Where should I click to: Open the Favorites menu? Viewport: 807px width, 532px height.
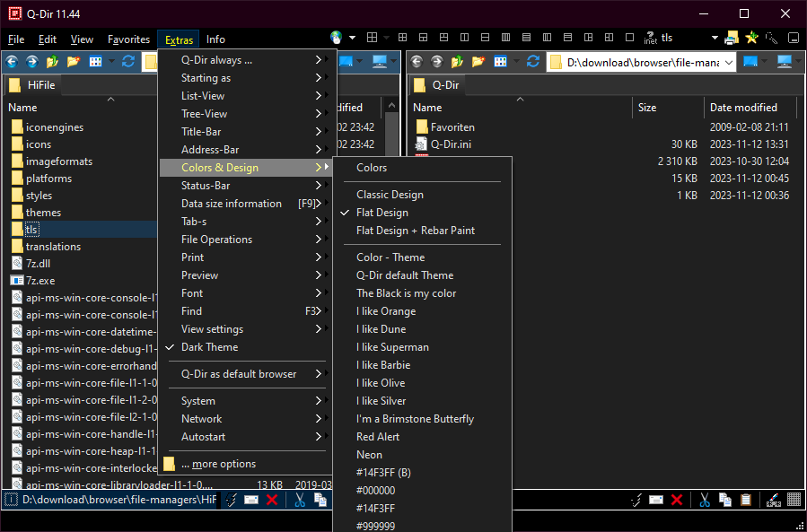coord(128,39)
